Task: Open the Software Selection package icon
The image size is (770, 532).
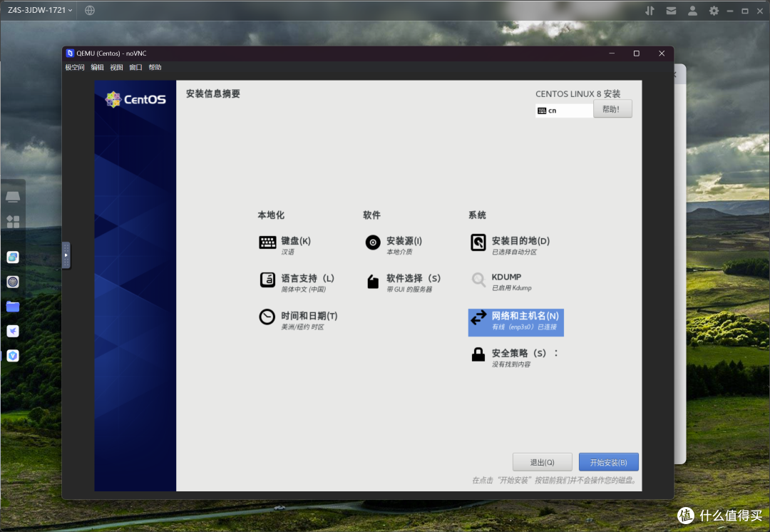Action: [373, 281]
